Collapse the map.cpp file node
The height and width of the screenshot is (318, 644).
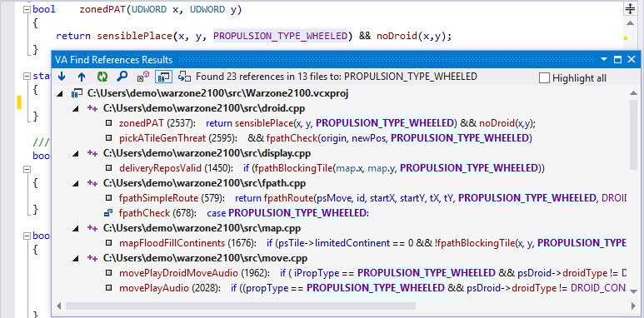click(x=76, y=228)
